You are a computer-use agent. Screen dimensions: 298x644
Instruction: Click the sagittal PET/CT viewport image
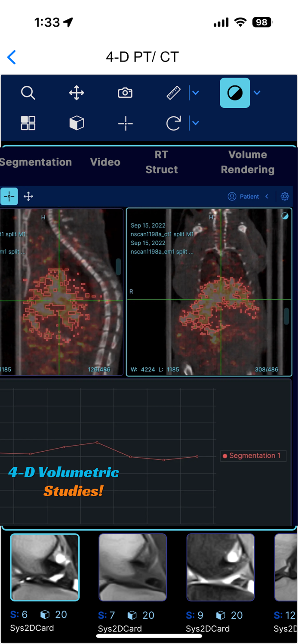(61, 292)
